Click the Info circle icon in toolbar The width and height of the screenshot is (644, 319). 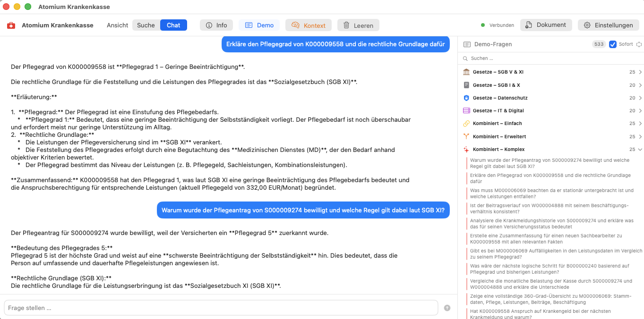click(209, 25)
